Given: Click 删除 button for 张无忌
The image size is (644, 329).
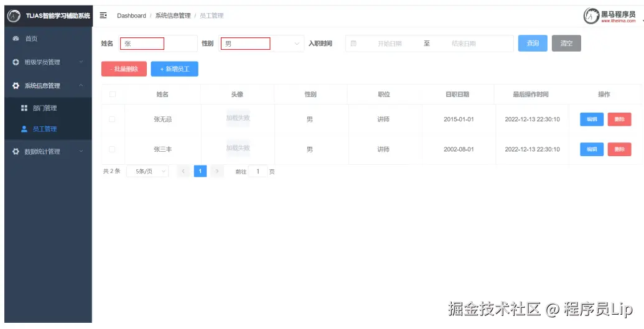Looking at the screenshot, I should click(x=619, y=119).
